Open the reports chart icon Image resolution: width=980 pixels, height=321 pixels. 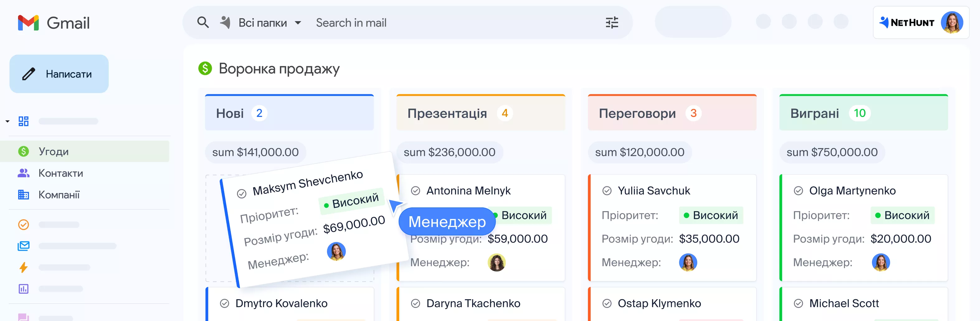[24, 289]
